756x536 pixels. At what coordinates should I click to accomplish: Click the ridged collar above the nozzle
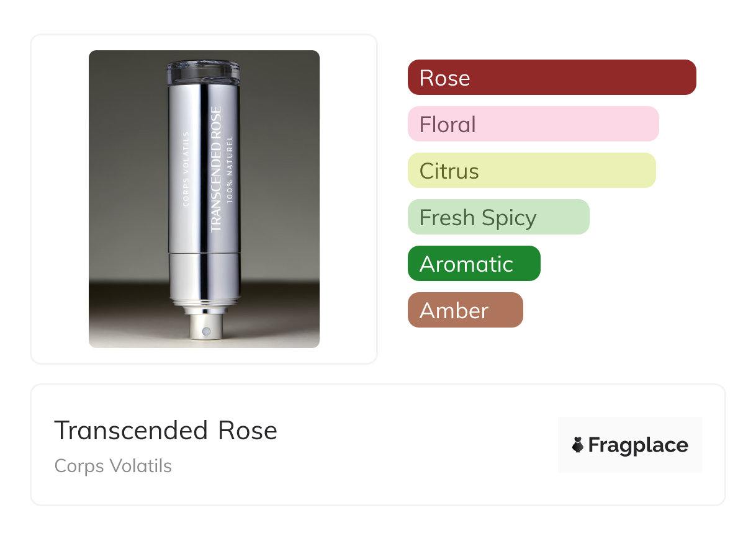pos(204,305)
